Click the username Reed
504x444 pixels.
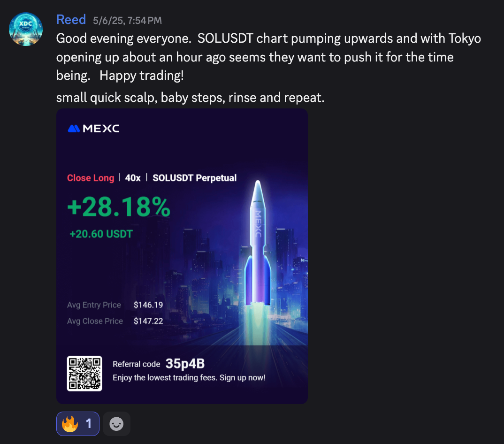coord(71,20)
